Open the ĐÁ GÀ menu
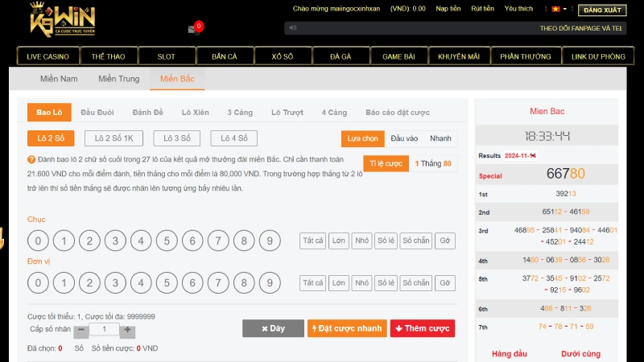 341,56
